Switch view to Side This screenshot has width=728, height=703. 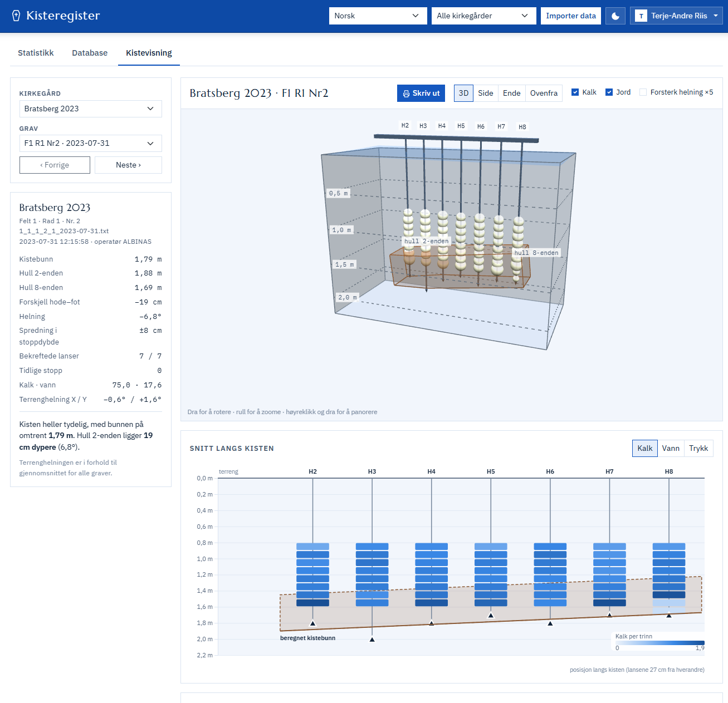tap(486, 93)
